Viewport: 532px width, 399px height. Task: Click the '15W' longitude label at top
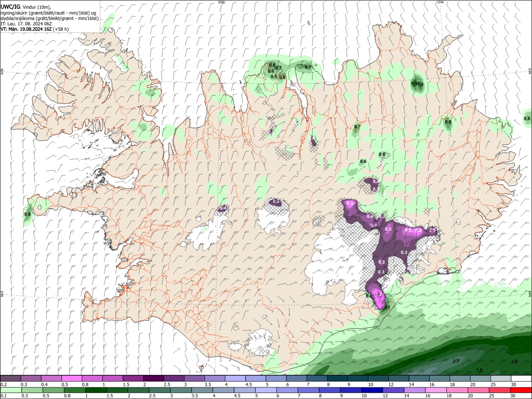(440, 2)
